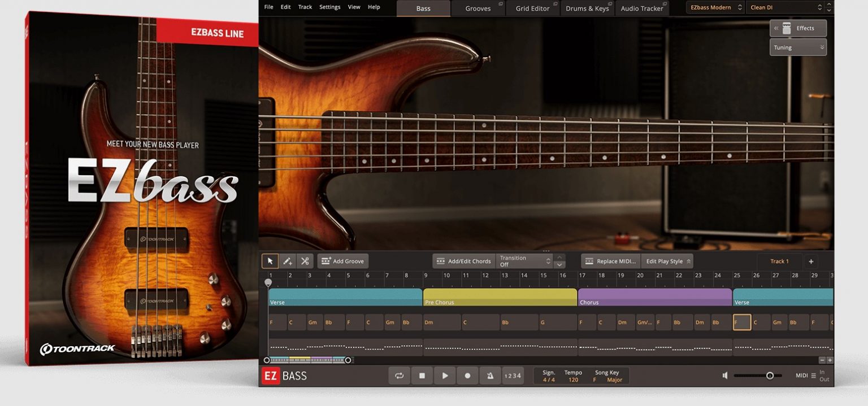The height and width of the screenshot is (406, 868).
Task: Mute audio via the speaker icon
Action: [725, 374]
